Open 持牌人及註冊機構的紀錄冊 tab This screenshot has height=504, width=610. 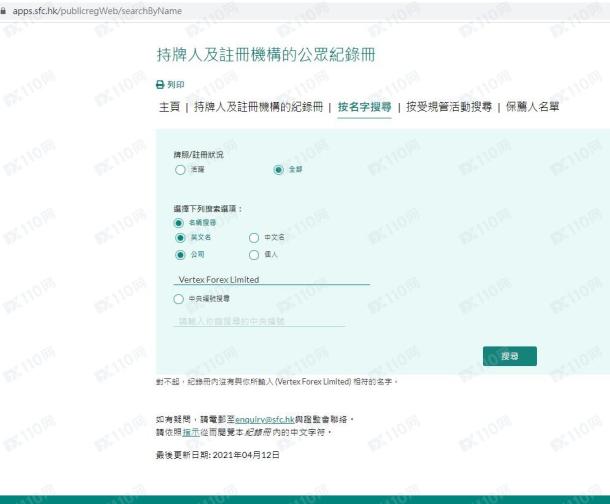click(x=258, y=107)
